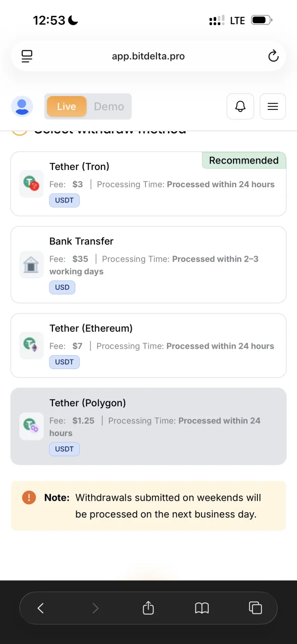Tap the browser share icon
297x644 pixels.
pos(148,608)
